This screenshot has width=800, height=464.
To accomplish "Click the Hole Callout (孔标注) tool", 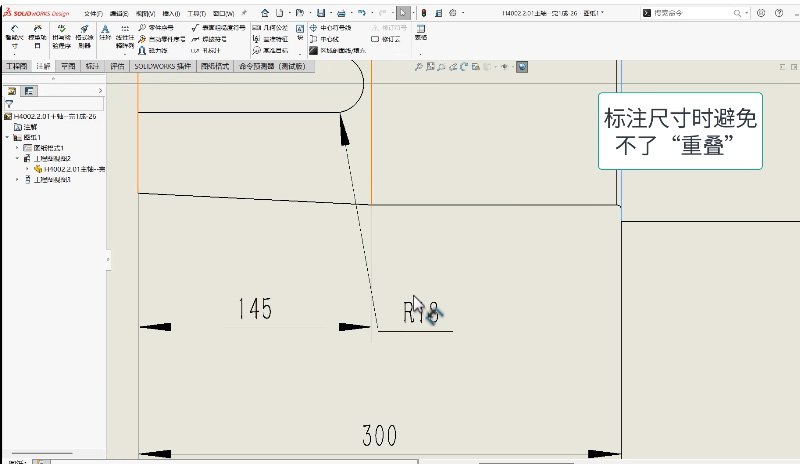I will (x=206, y=51).
